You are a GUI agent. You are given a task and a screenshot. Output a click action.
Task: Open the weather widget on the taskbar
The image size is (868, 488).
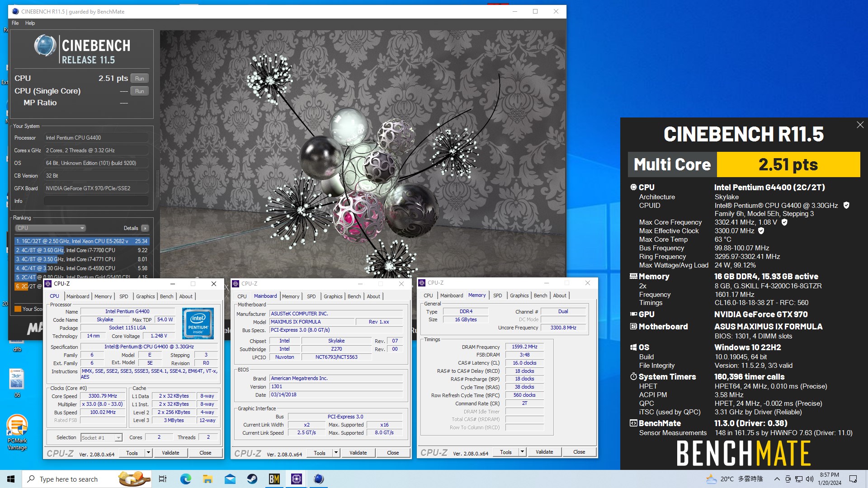click(x=734, y=479)
